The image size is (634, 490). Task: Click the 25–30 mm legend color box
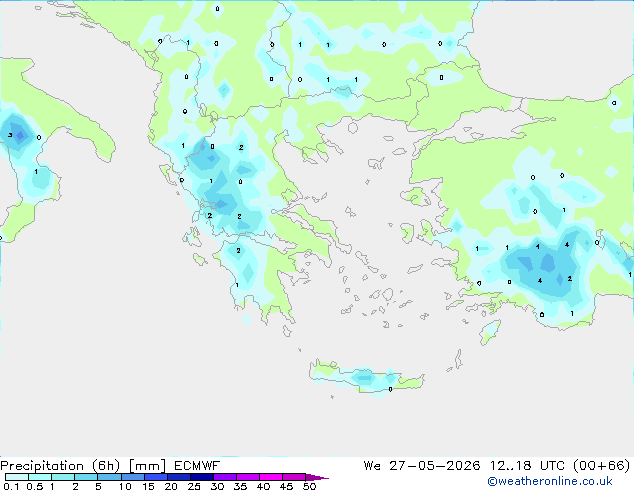pos(201,477)
